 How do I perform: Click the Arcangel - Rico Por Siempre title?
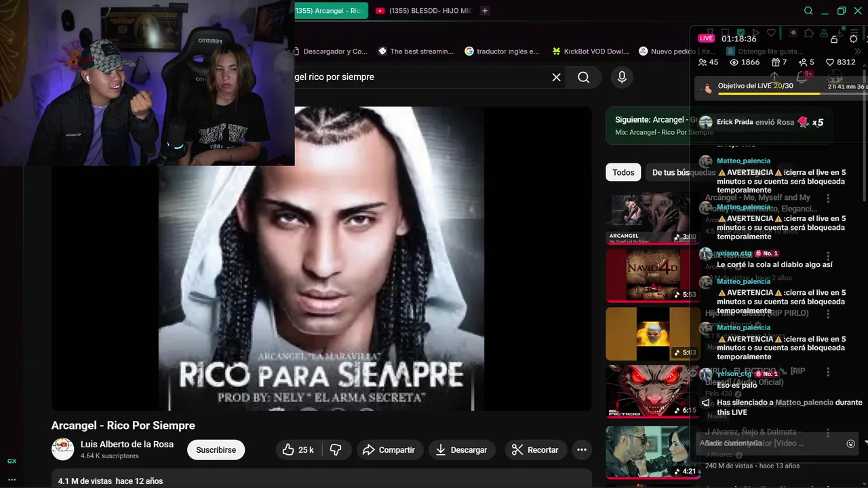[x=123, y=426]
